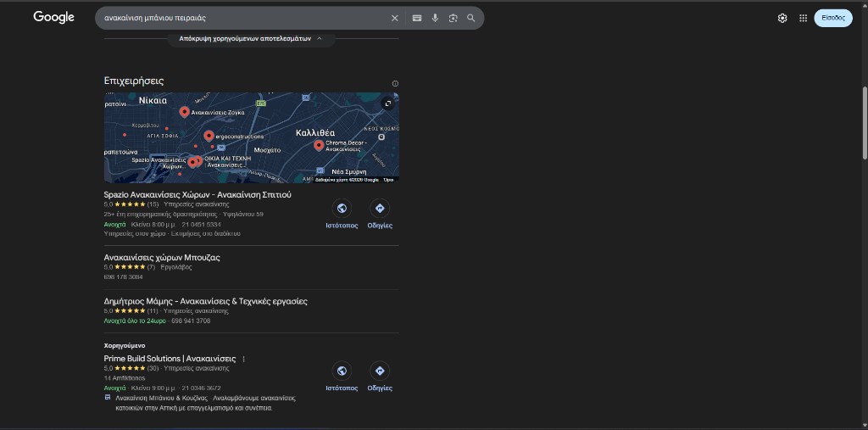Select Ανακαινίσεις Ζόγκα map pin
This screenshot has width=868, height=430.
pos(184,113)
